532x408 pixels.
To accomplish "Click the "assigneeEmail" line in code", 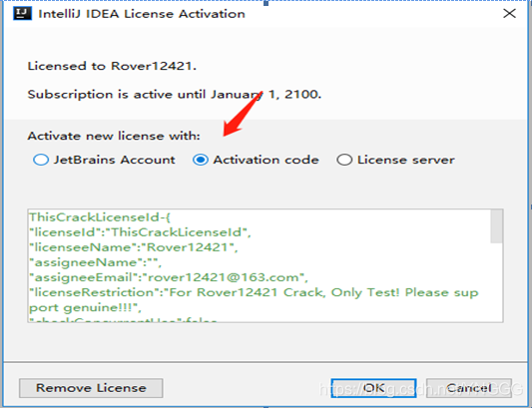I will (169, 277).
